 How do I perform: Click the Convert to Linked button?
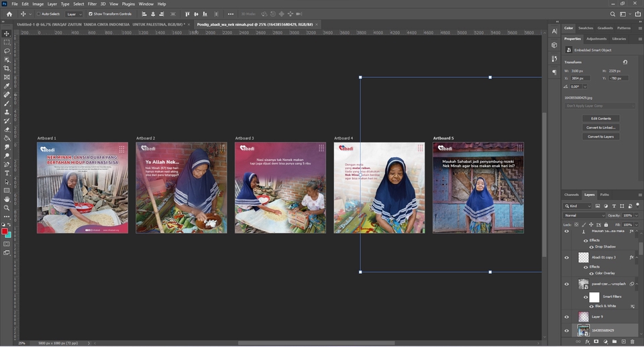tap(601, 128)
